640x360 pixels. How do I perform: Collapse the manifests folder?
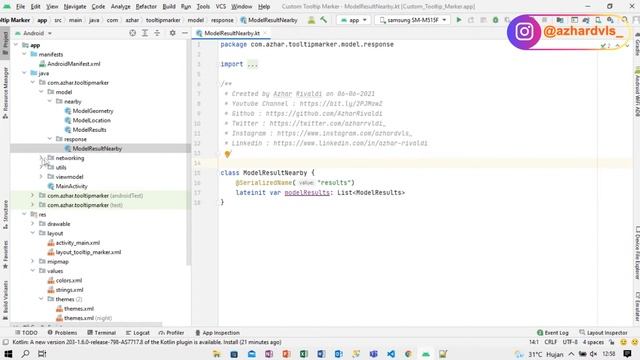click(24, 54)
